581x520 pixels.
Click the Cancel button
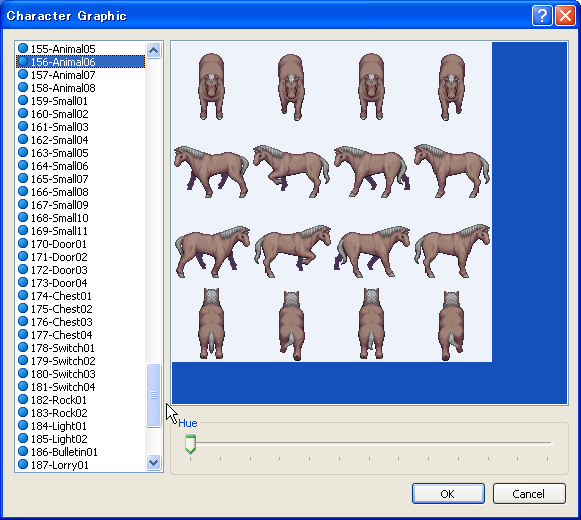529,494
